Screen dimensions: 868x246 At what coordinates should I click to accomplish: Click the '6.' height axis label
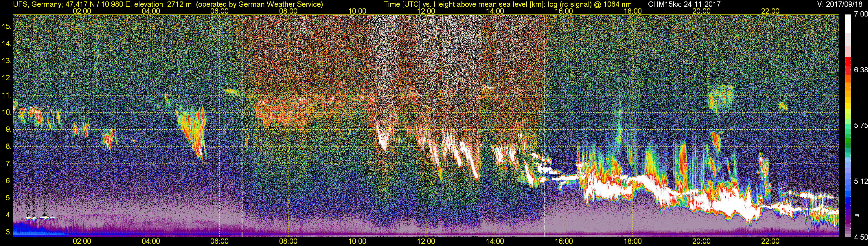tap(9, 181)
